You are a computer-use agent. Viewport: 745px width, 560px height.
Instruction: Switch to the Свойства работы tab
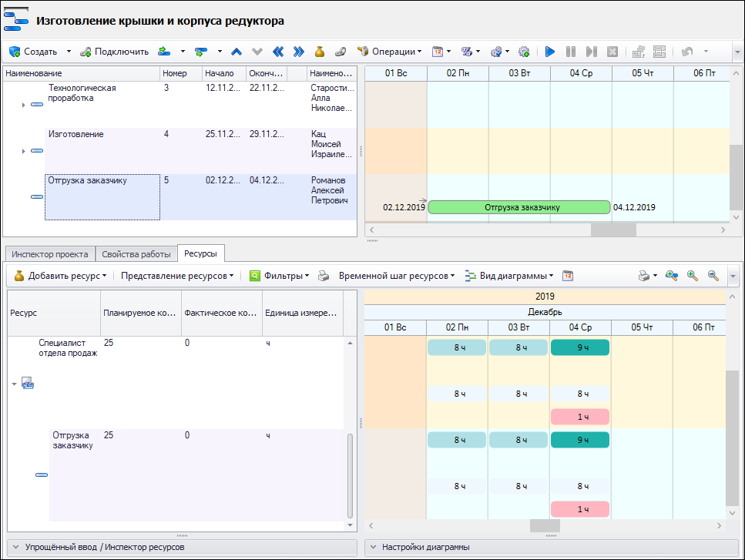tap(136, 254)
